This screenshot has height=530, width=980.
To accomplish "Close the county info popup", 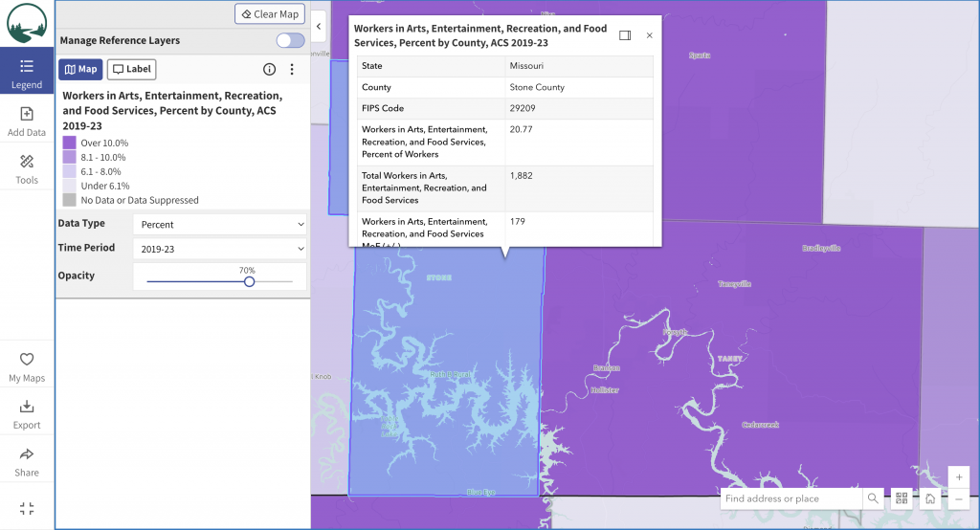I will (650, 35).
